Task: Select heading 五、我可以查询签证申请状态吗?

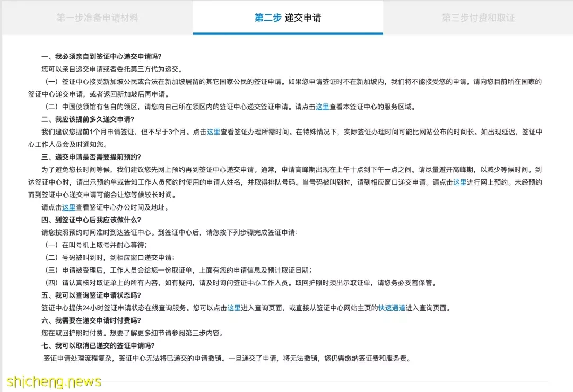Action: pyautogui.click(x=91, y=295)
